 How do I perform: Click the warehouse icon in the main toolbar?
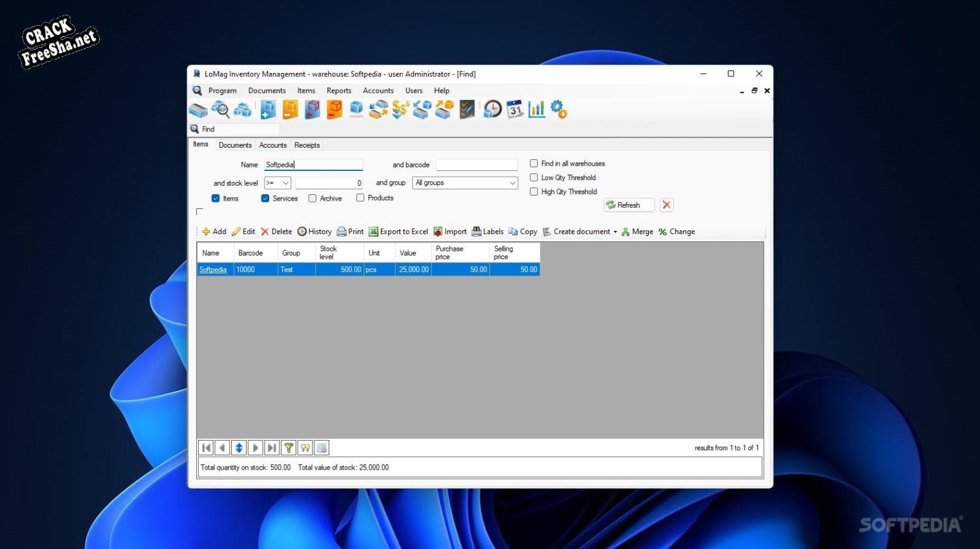(x=198, y=110)
